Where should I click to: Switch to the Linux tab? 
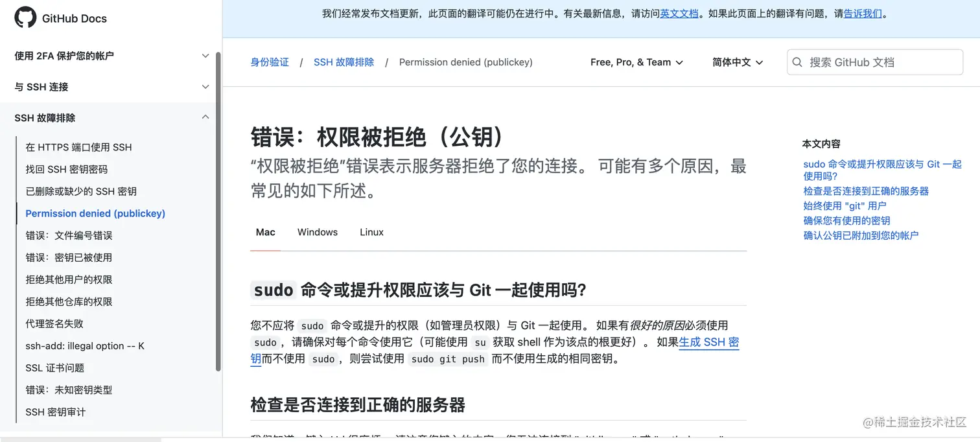coord(371,232)
